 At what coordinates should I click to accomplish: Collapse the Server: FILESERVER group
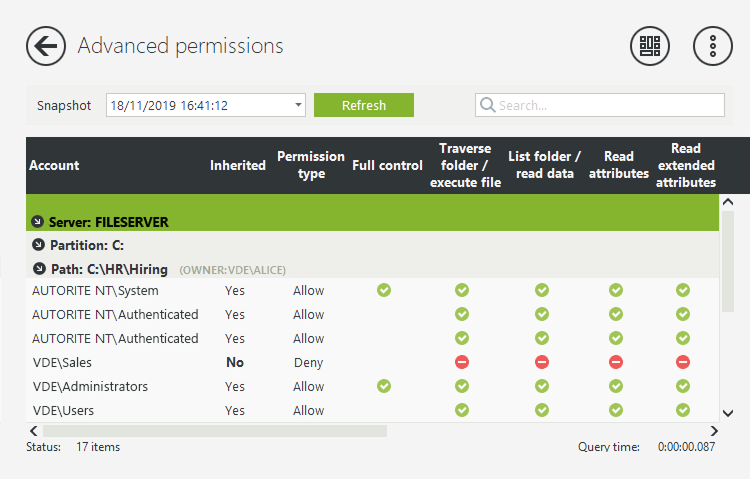[38, 221]
